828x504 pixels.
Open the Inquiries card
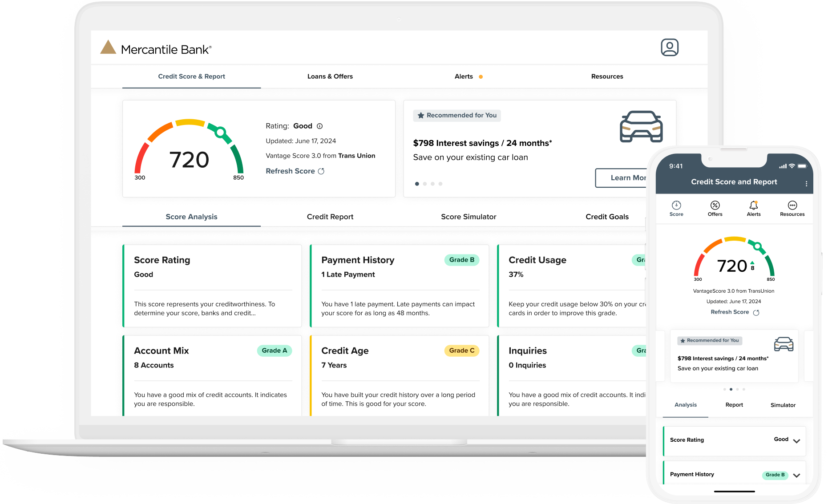tap(572, 376)
